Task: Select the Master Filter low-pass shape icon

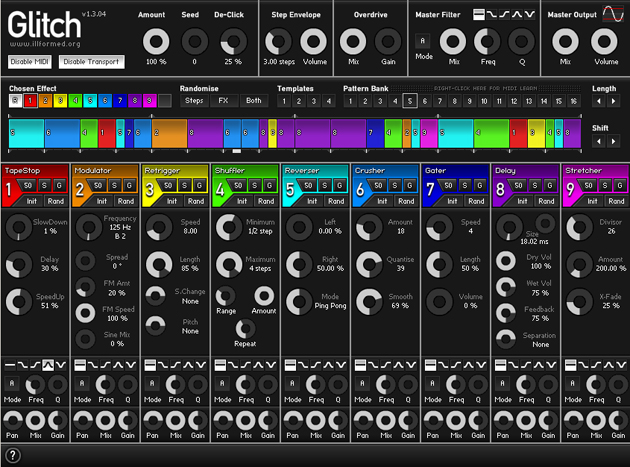Action: tap(491, 14)
